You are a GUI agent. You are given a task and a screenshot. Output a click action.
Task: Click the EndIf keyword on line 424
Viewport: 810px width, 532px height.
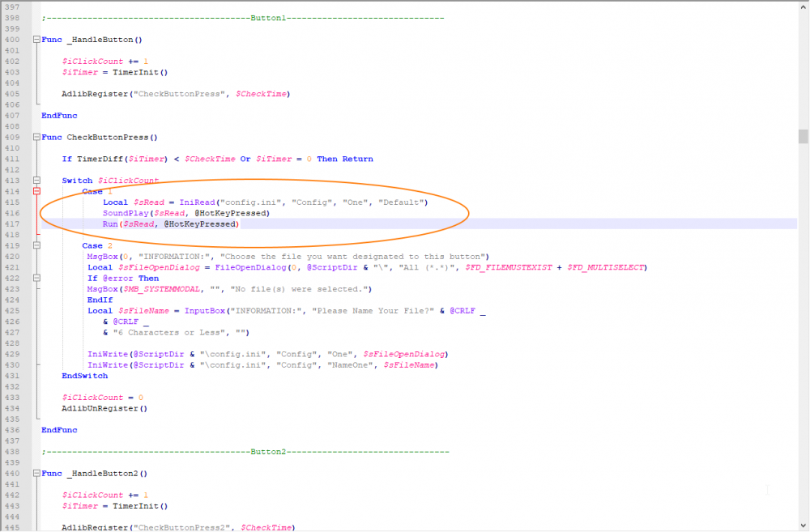100,300
